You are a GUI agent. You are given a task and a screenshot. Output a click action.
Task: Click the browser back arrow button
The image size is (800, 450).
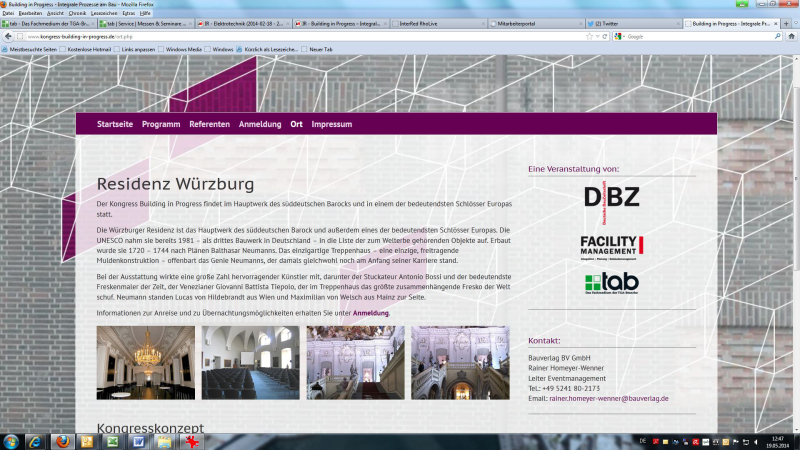8,36
